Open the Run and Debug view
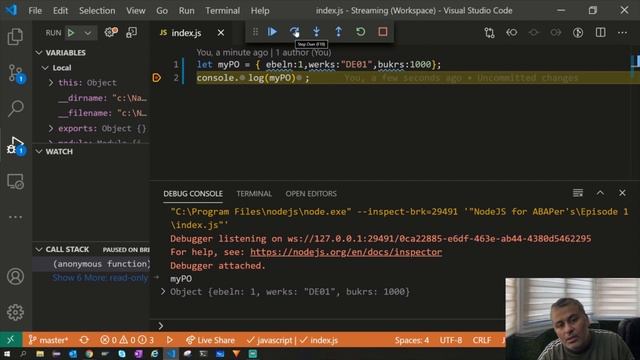640x360 pixels. coord(16,146)
